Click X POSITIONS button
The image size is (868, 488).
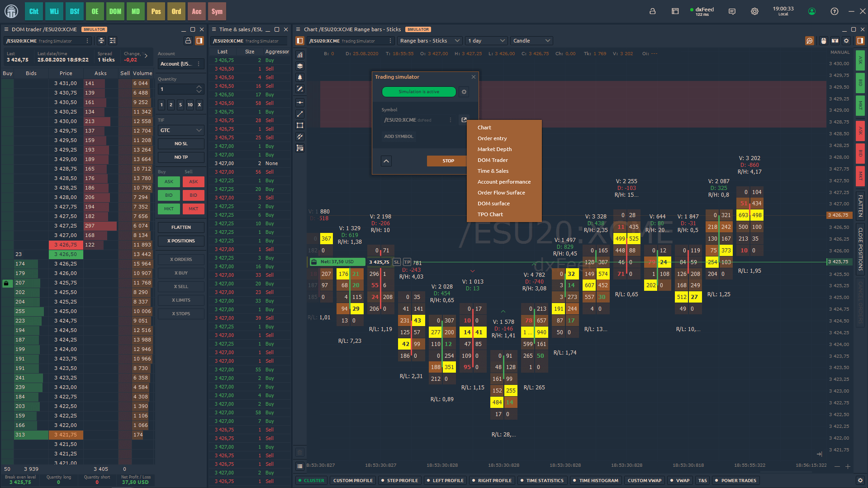point(181,241)
